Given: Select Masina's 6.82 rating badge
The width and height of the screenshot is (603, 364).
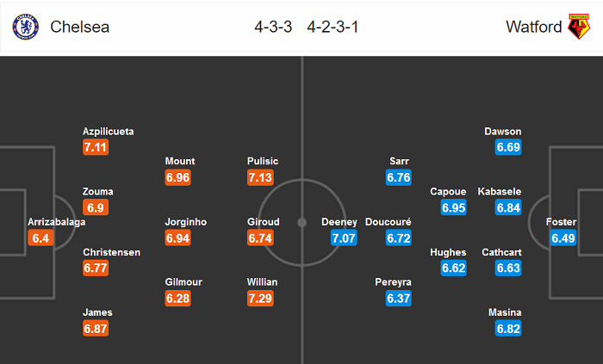Looking at the screenshot, I should [509, 329].
